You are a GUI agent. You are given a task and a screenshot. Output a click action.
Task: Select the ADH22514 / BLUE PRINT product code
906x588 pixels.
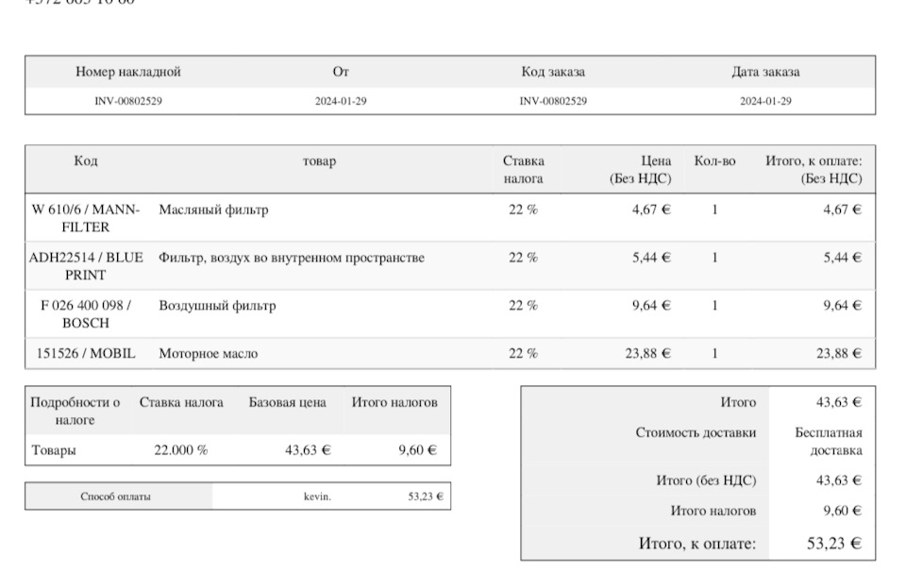(x=86, y=266)
